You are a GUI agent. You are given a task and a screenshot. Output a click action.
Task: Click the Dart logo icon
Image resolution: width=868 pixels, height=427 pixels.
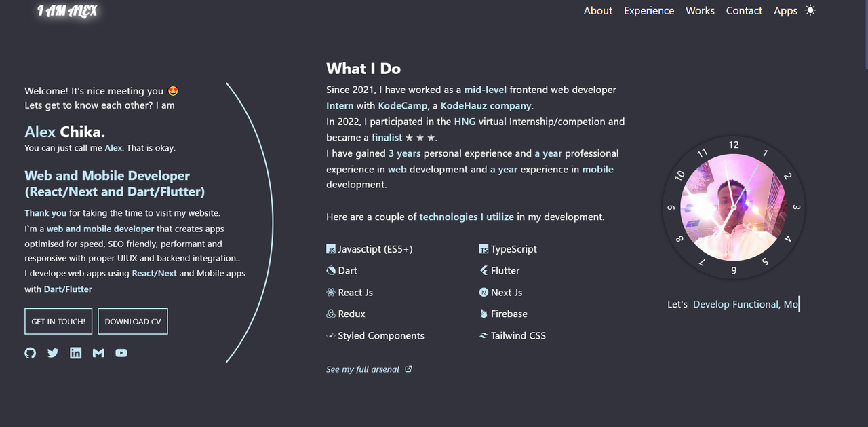331,271
